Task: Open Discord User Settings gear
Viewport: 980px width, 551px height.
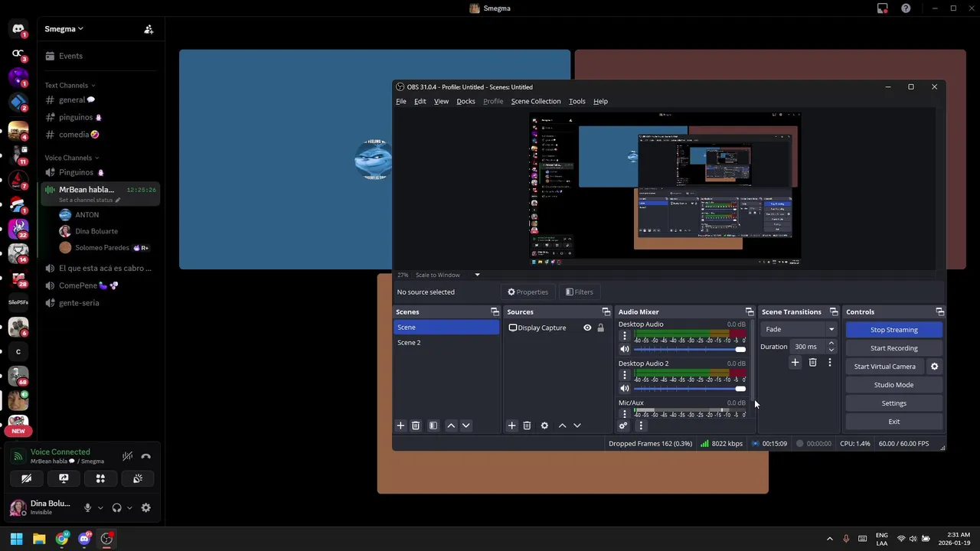Action: tap(145, 507)
